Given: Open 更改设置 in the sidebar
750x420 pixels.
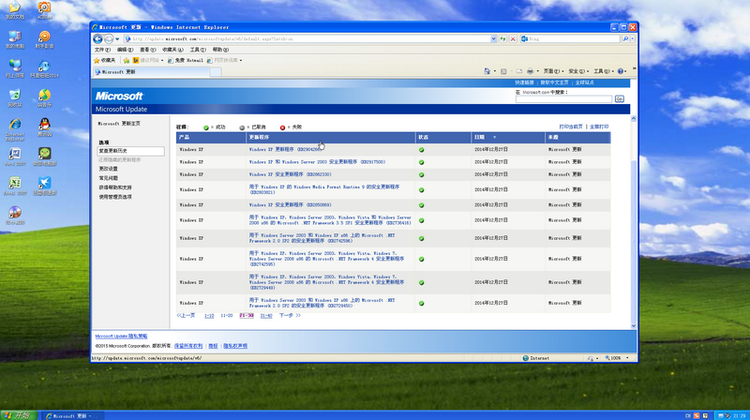Looking at the screenshot, I should pyautogui.click(x=108, y=169).
